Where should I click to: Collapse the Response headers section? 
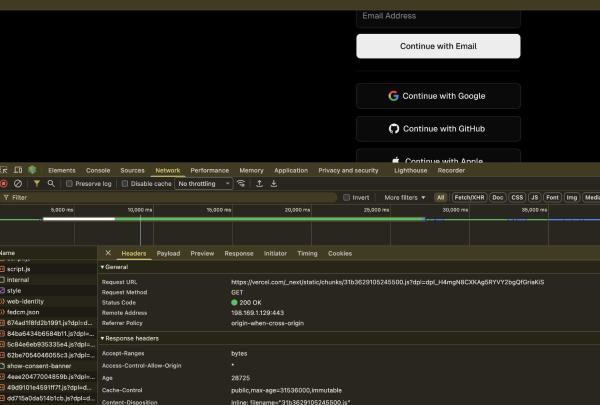tap(103, 338)
